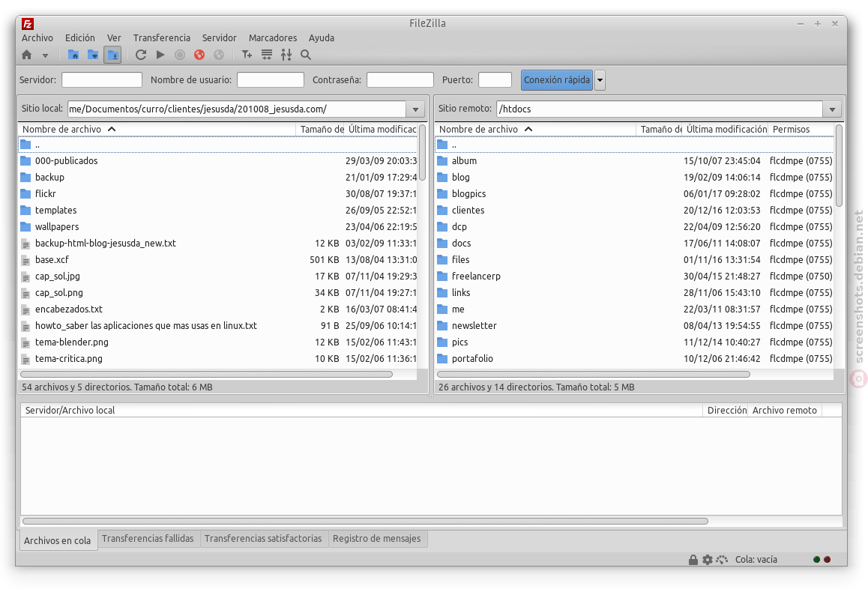Sort remote files by Permisos column
The height and width of the screenshot is (589, 868).
point(801,130)
